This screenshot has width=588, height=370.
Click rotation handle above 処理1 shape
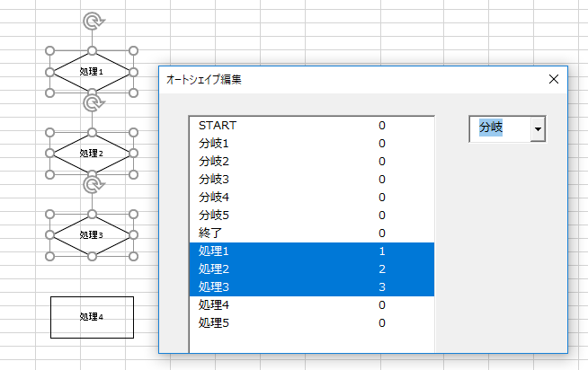tap(93, 21)
